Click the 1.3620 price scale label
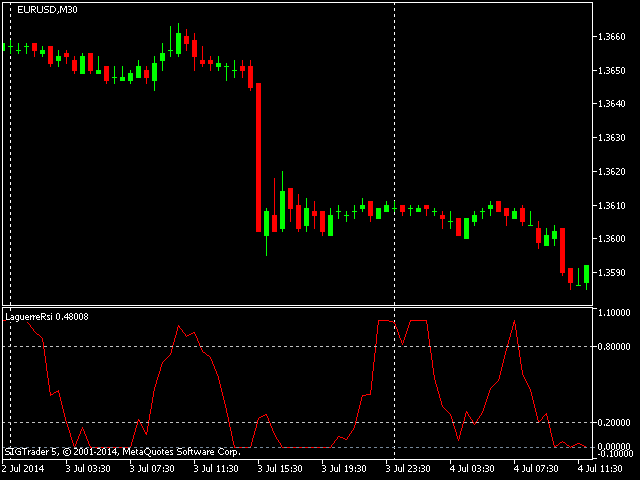Screen dimensions: 640x480 pos(611,172)
